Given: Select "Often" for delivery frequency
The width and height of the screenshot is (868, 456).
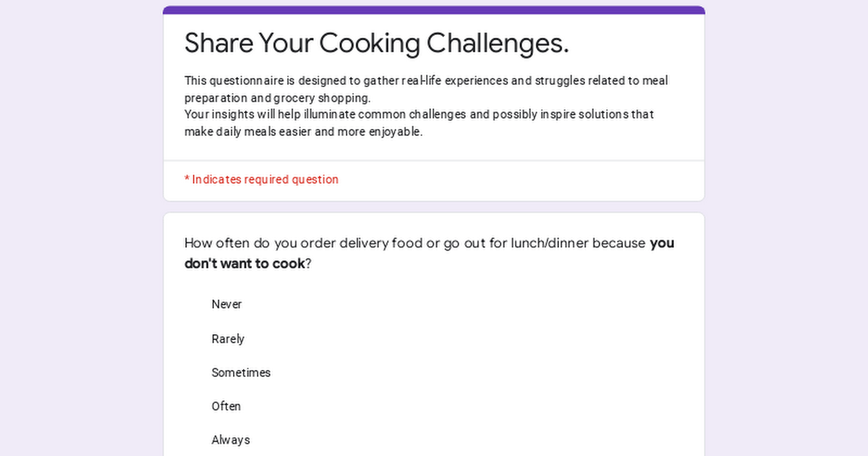Looking at the screenshot, I should [226, 407].
